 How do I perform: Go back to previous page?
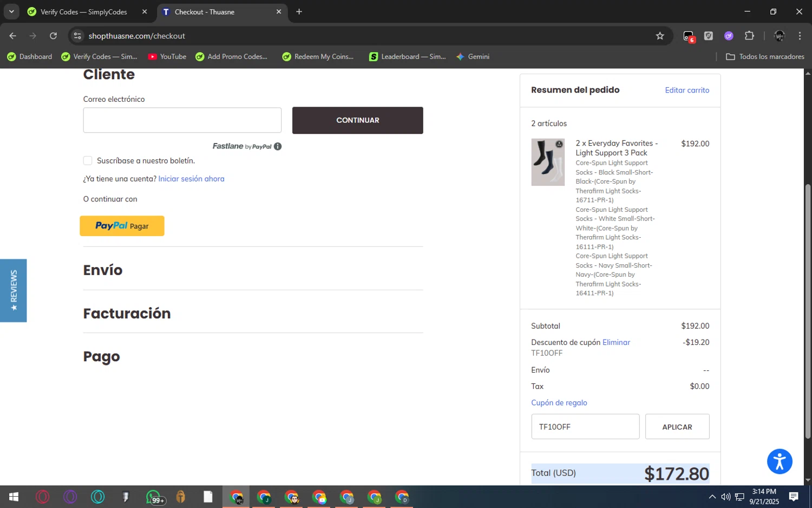click(x=13, y=36)
